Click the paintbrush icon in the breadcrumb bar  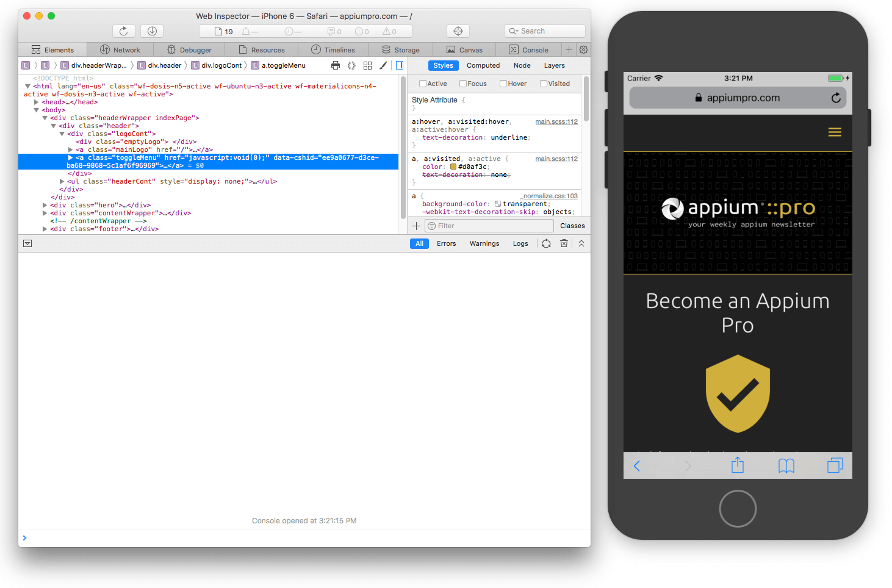383,65
